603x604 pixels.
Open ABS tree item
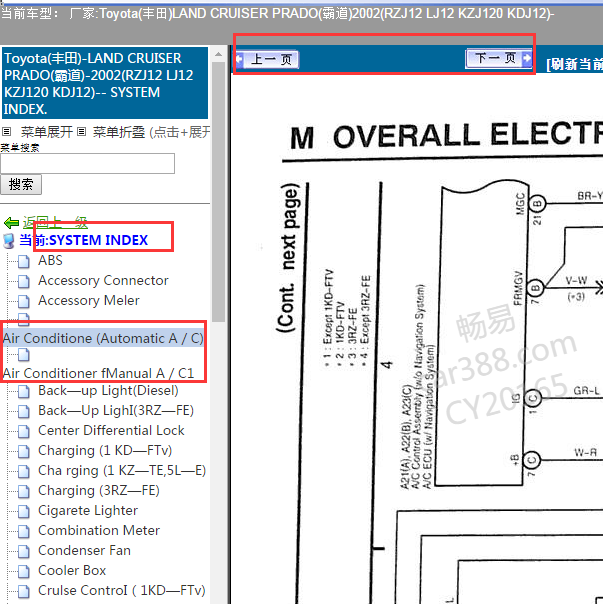point(50,260)
